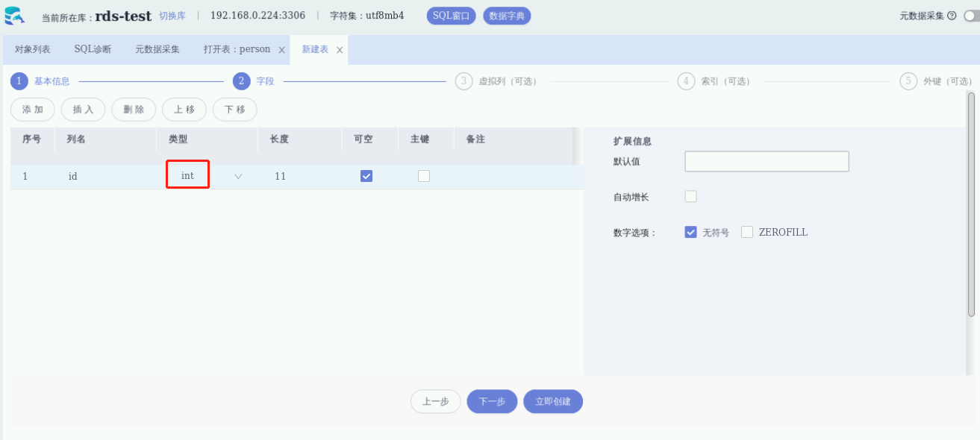Viewport: 980px width, 440px height.
Task: Switch to the SQL诊断 tab
Action: 93,49
